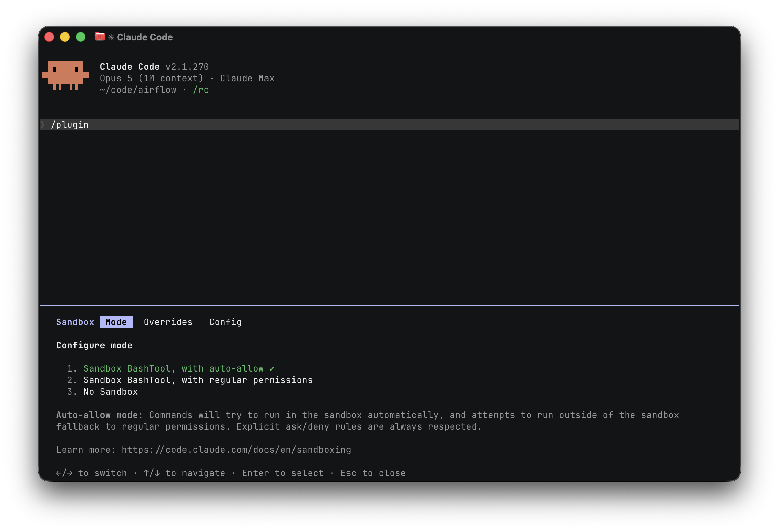Switch to the Overrides tab
This screenshot has height=532, width=779.
pyautogui.click(x=168, y=322)
